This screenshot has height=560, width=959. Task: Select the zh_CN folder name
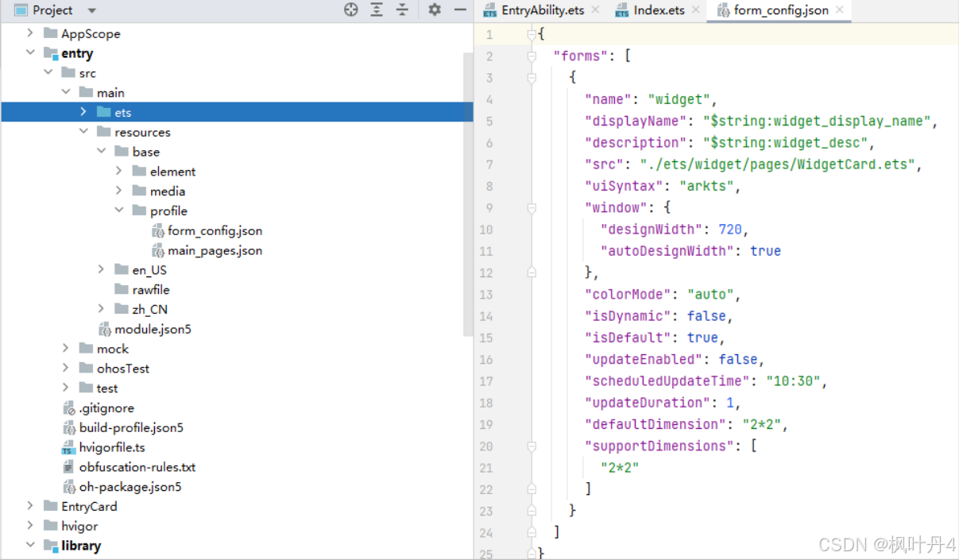tap(149, 310)
